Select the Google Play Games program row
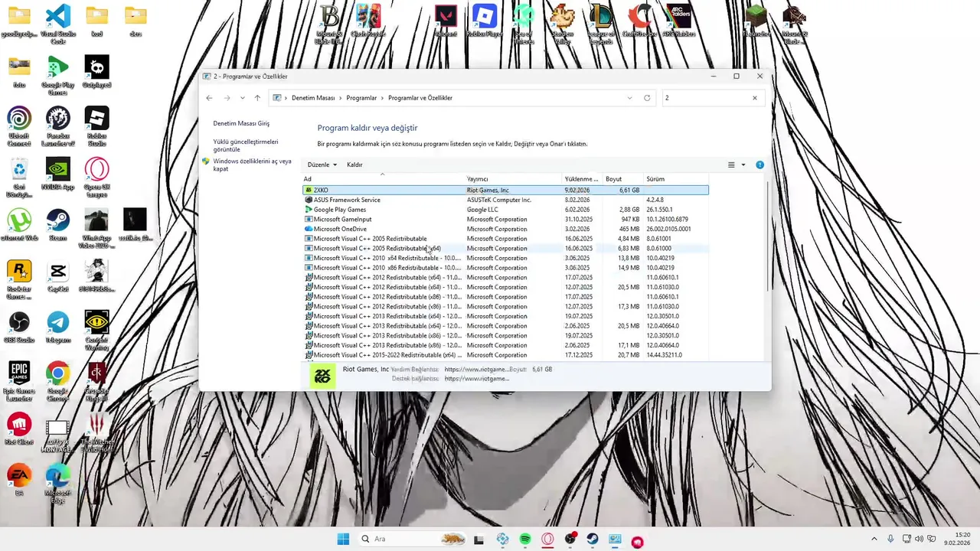 [505, 210]
